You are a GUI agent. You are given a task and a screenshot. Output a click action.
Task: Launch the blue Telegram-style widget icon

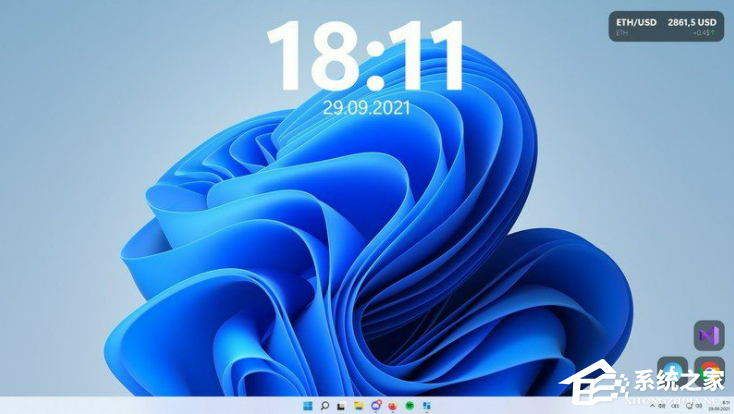[673, 370]
